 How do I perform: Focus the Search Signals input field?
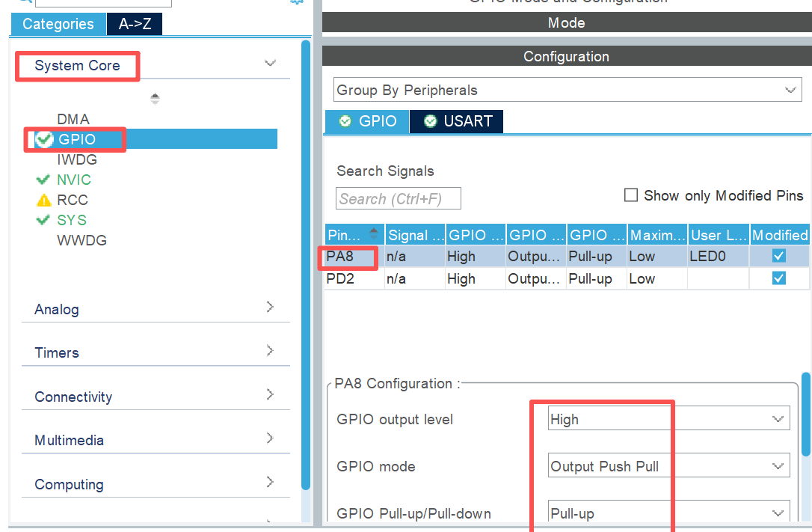[399, 198]
